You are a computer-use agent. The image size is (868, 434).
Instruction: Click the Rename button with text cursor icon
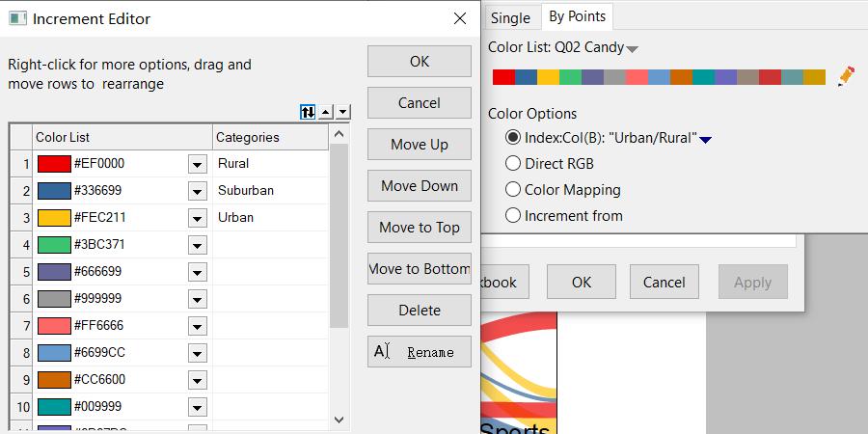click(419, 352)
